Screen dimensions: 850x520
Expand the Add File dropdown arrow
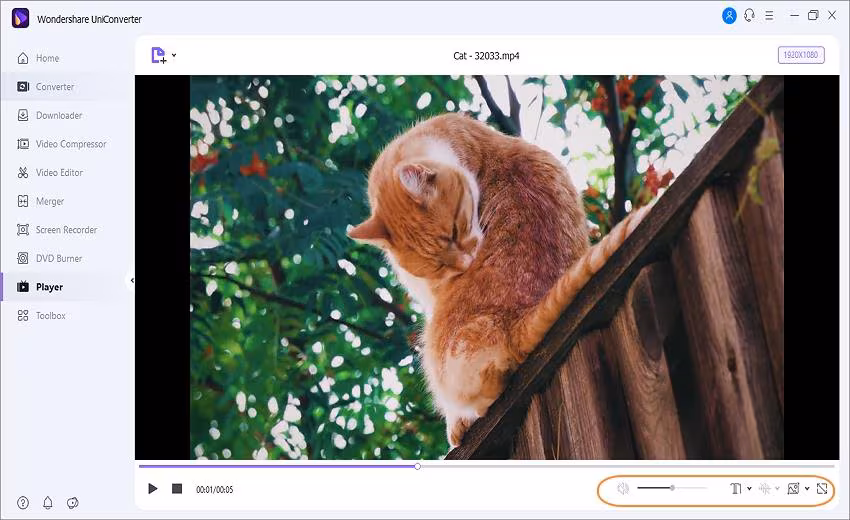174,55
